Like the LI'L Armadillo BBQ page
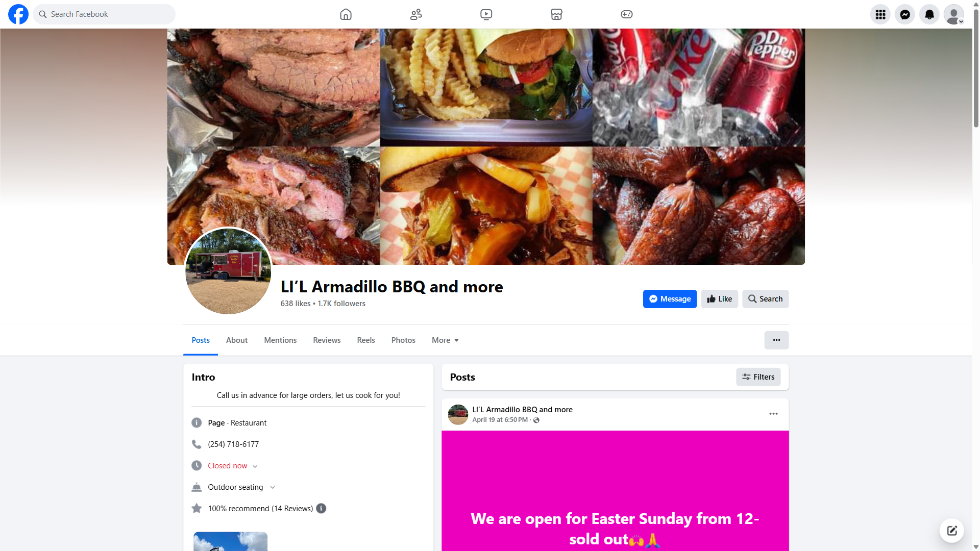This screenshot has width=980, height=551. (720, 299)
